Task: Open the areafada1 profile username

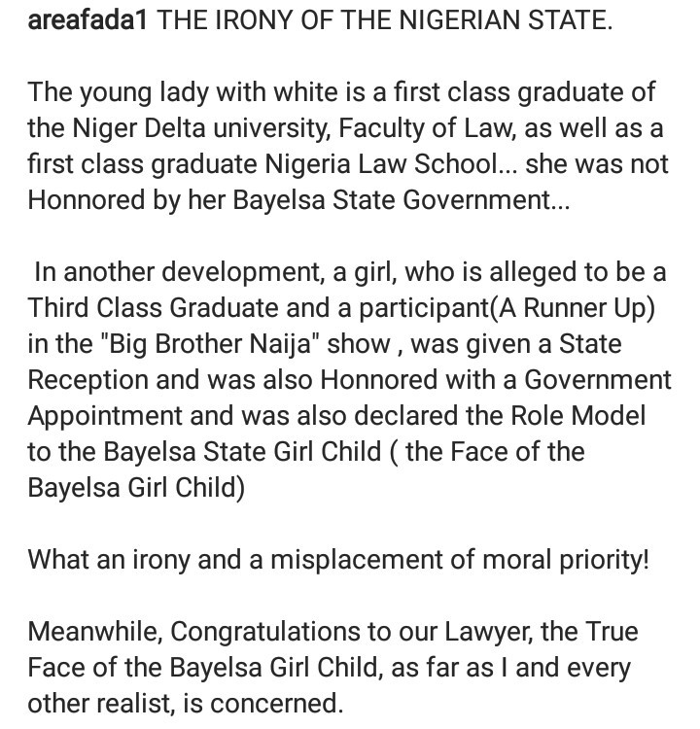Action: [87, 20]
